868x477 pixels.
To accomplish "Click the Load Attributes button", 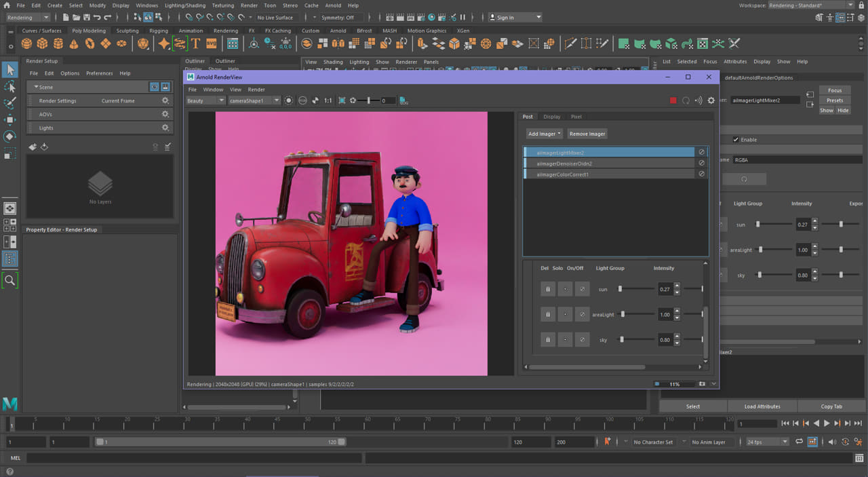I will (x=762, y=406).
